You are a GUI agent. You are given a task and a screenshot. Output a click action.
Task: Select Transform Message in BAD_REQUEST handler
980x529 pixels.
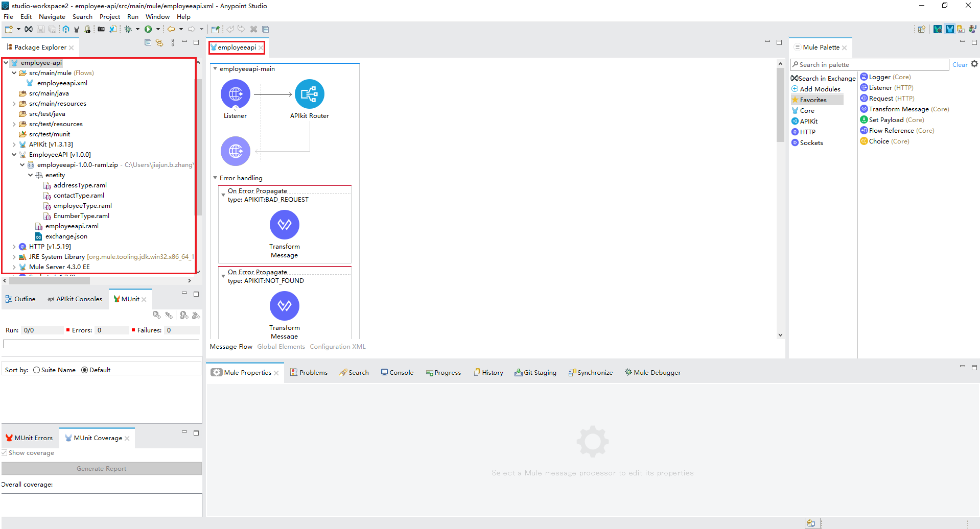click(285, 225)
